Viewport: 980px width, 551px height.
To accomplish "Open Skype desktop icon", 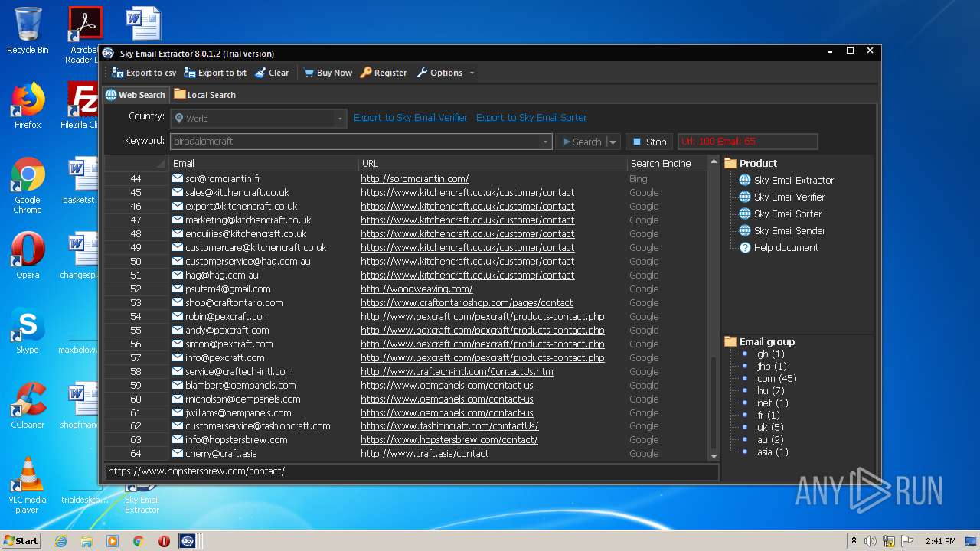I will coord(28,331).
